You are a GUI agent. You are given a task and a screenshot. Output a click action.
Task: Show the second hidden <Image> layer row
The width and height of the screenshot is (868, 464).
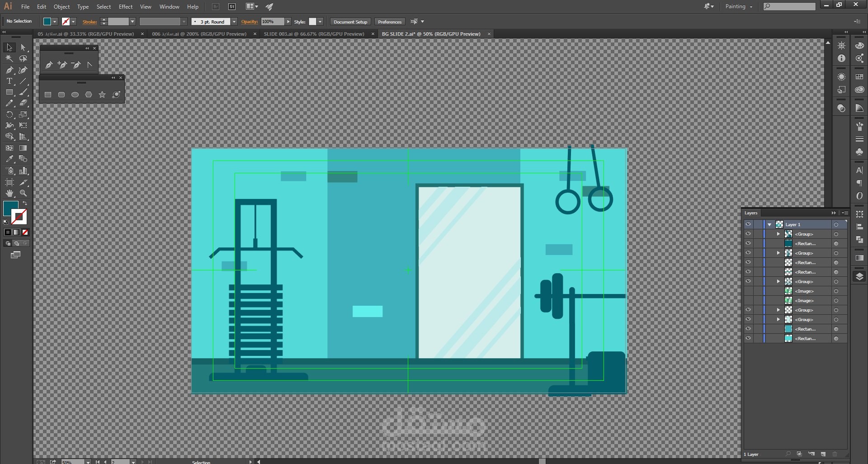point(748,300)
